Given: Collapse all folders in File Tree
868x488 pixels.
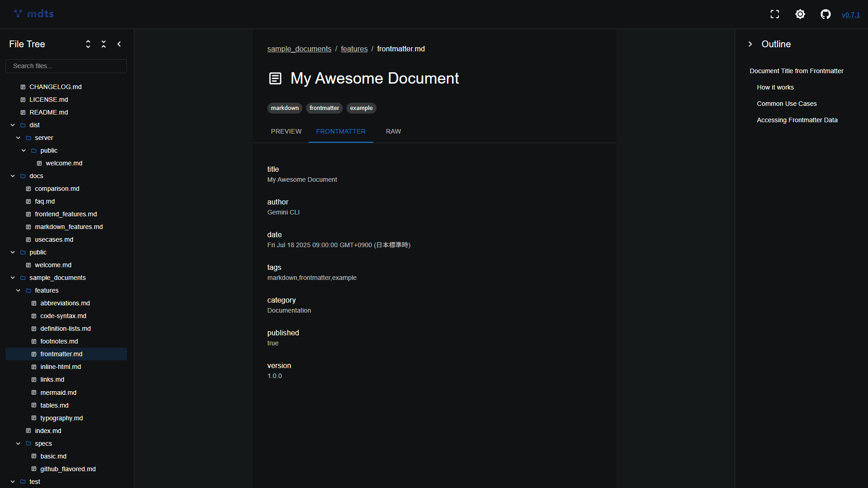Looking at the screenshot, I should tap(104, 44).
